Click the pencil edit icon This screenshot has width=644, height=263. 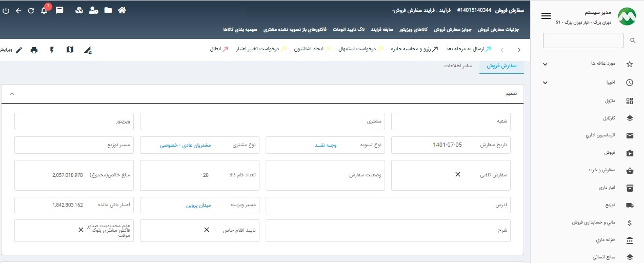[x=19, y=50]
